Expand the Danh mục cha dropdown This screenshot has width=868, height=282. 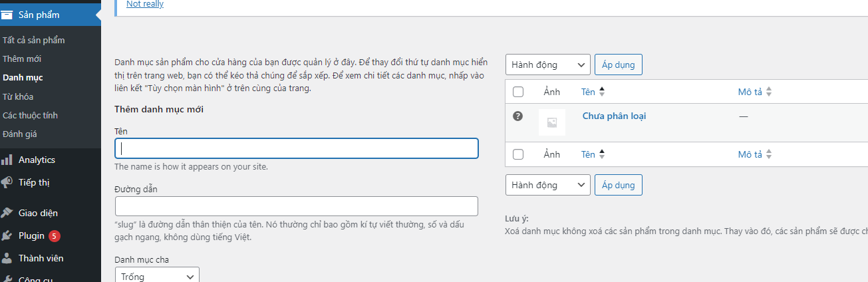(x=157, y=276)
